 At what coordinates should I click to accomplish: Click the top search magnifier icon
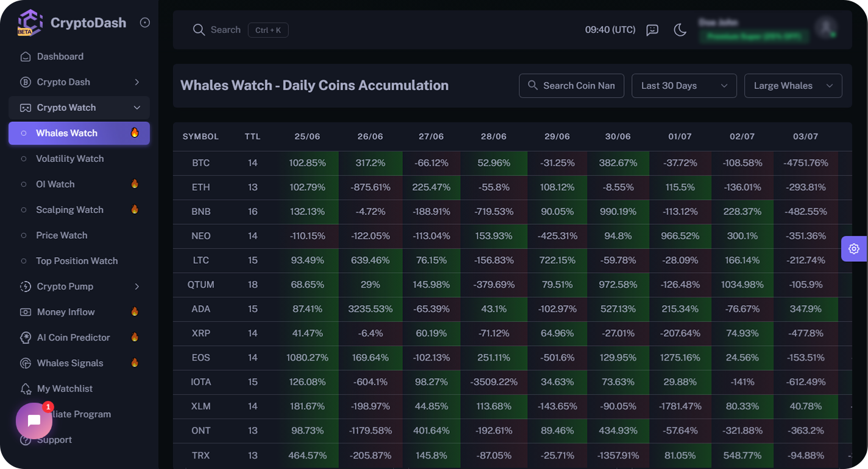pyautogui.click(x=199, y=30)
